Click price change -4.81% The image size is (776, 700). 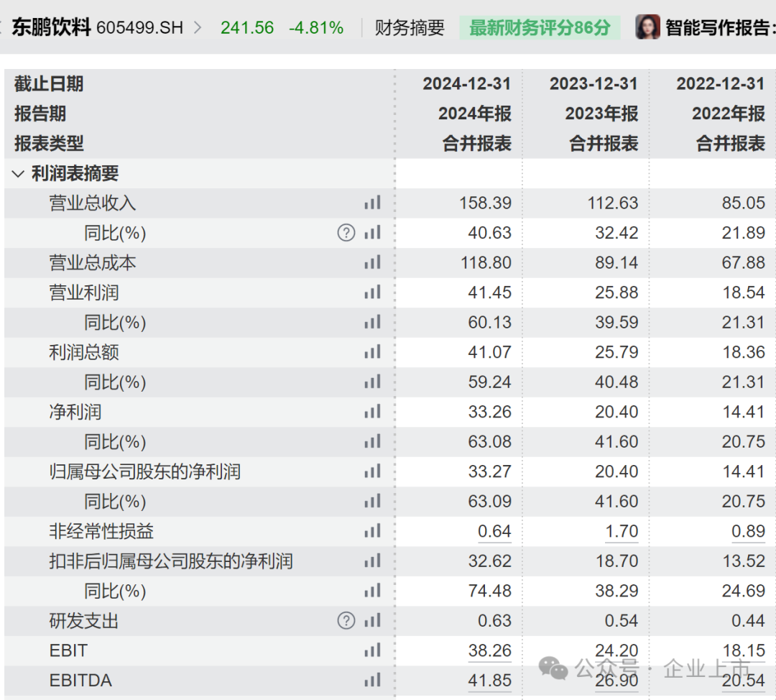click(x=316, y=28)
